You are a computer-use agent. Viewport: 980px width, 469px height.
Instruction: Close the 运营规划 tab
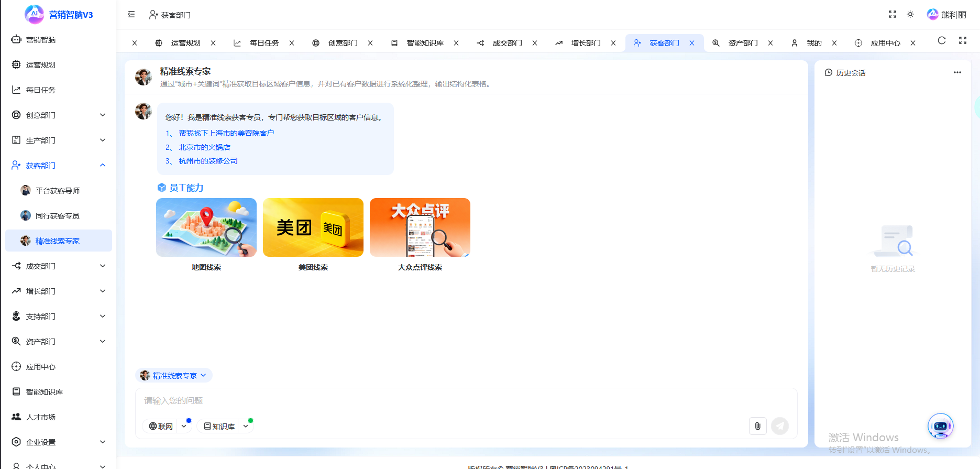click(x=213, y=43)
